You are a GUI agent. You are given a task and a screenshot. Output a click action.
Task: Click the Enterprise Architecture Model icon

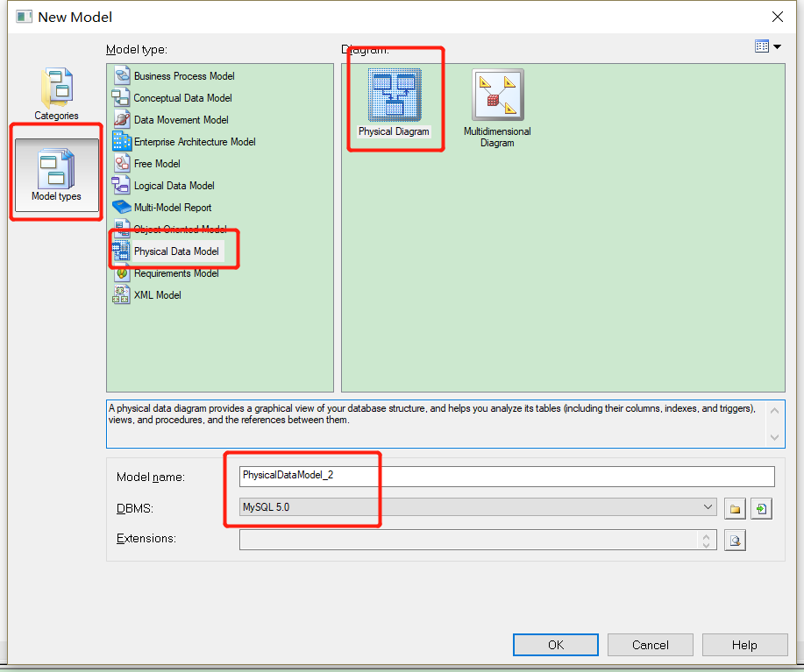122,141
